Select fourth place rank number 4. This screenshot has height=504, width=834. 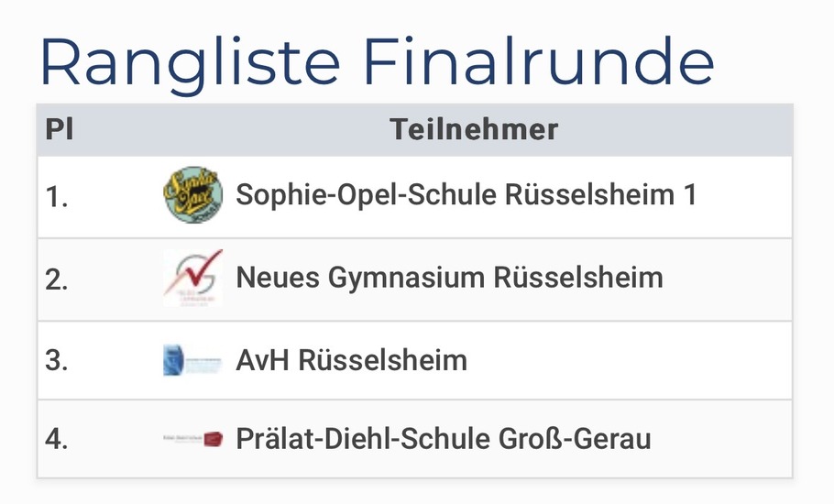pos(57,439)
